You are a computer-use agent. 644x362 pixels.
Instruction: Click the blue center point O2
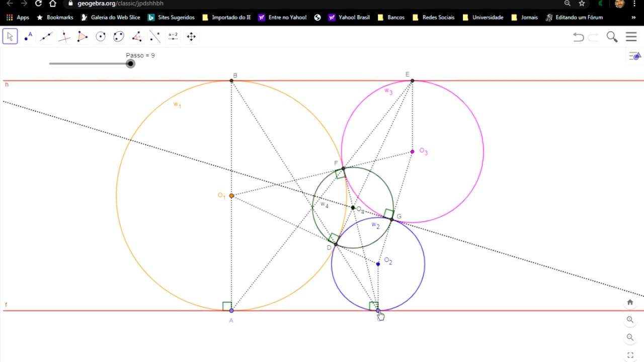click(x=378, y=264)
